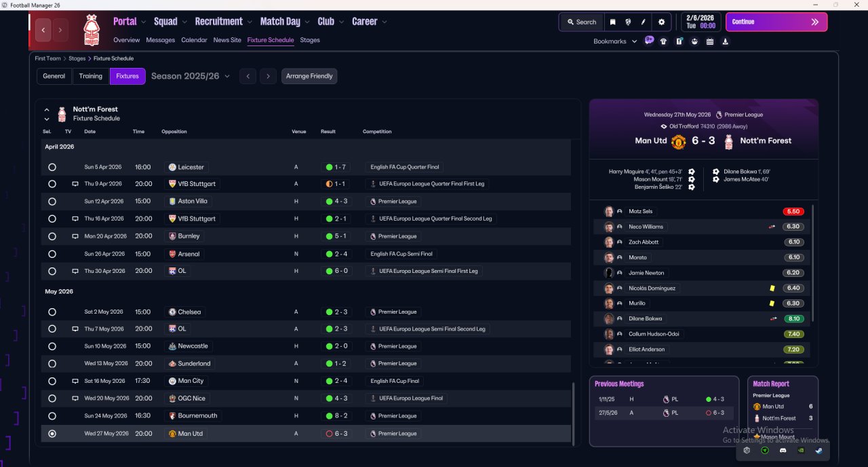Open the Calendar tab
The image size is (868, 467).
pos(194,40)
